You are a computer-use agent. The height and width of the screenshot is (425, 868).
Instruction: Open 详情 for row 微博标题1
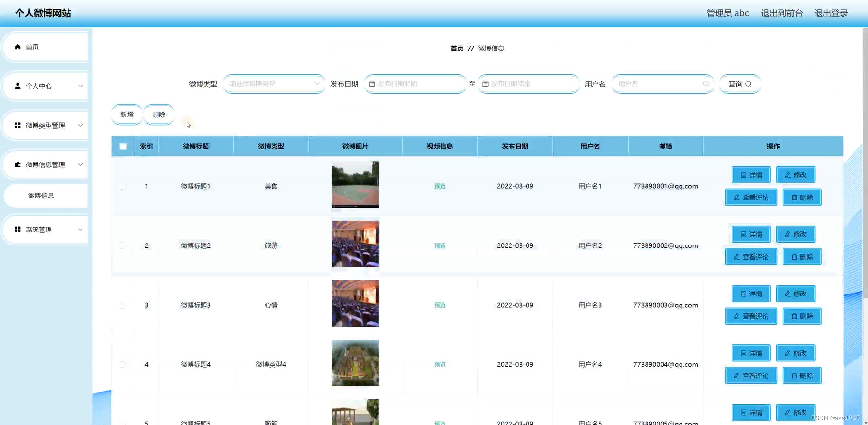click(x=751, y=175)
